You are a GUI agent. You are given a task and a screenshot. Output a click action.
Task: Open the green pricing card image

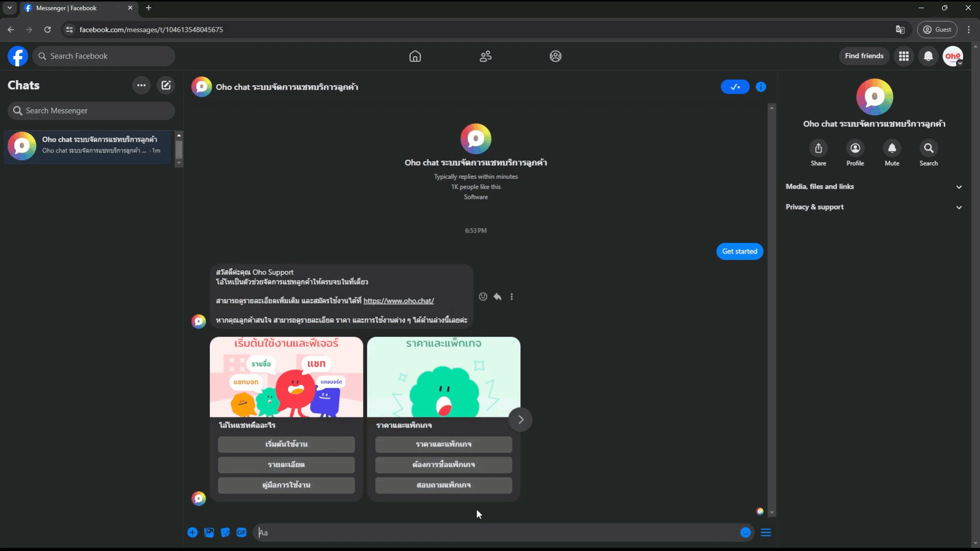[444, 377]
